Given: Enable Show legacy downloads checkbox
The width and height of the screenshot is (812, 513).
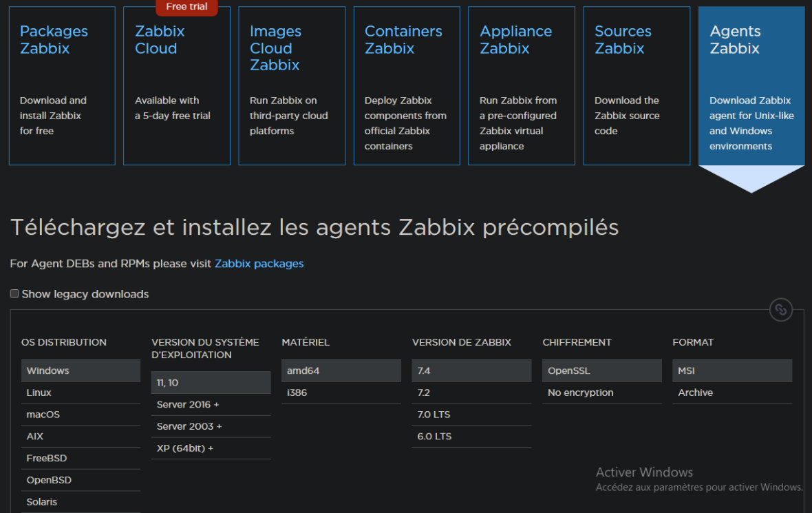Looking at the screenshot, I should click(x=14, y=294).
